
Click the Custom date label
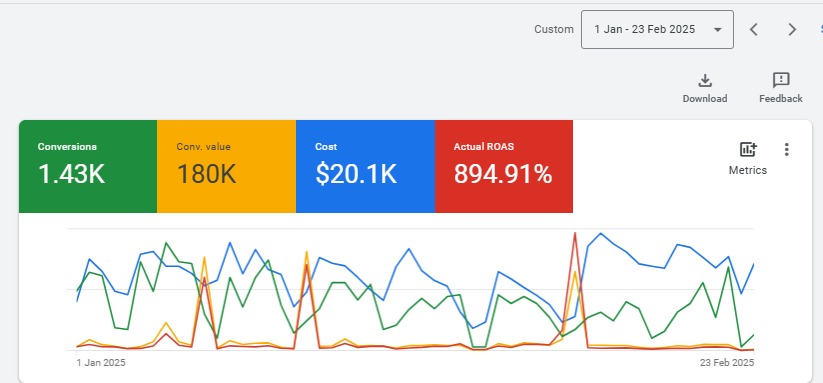coord(554,29)
